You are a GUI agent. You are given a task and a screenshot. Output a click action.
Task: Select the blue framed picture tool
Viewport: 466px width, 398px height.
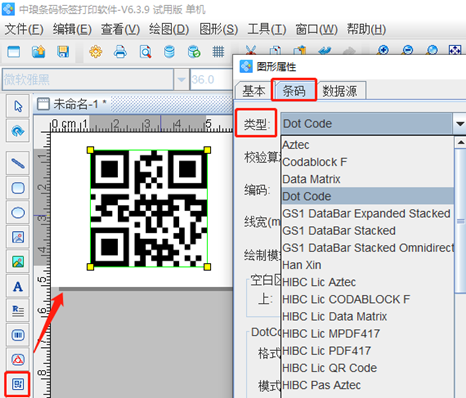click(x=18, y=237)
